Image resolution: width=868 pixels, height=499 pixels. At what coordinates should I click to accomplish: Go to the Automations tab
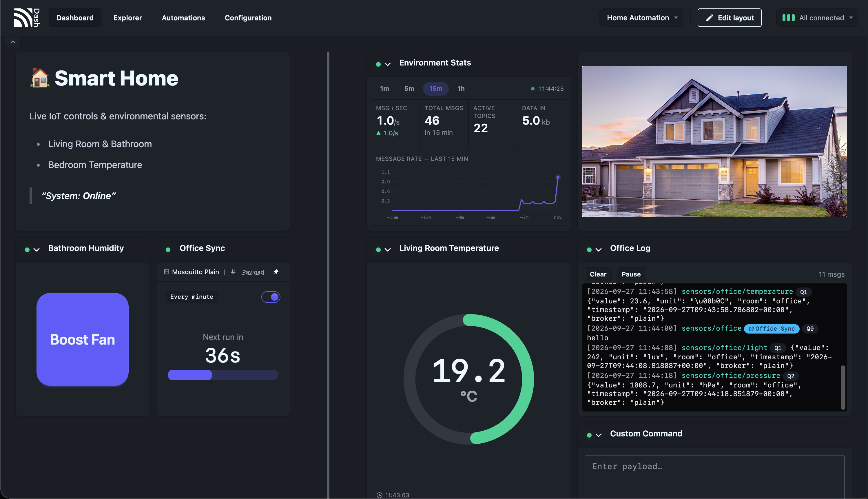[183, 18]
